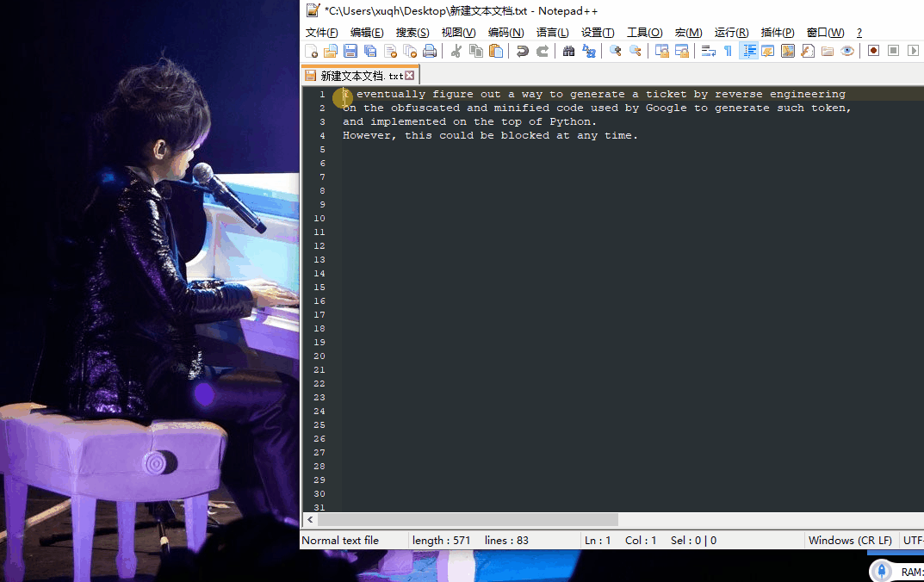924x582 pixels.
Task: Click the horizontal scrollbar left arrow
Action: coord(310,519)
